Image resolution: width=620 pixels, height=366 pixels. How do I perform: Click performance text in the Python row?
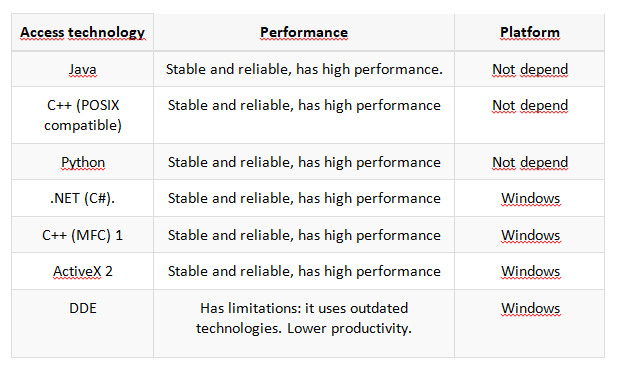coord(304,162)
